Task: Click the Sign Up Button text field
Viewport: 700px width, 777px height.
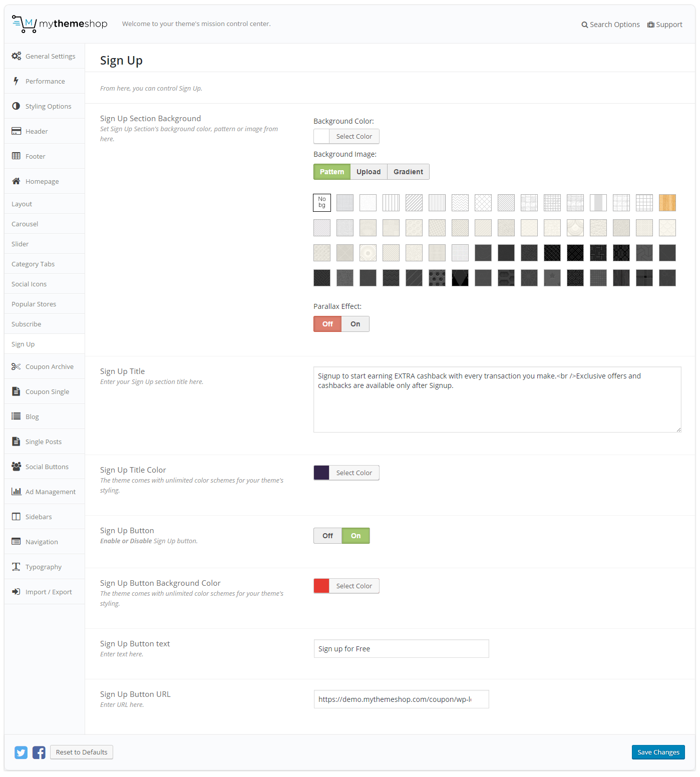Action: coord(401,649)
